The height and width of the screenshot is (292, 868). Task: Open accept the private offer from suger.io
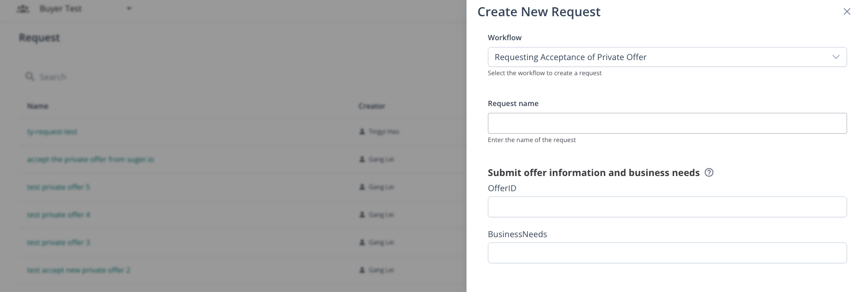point(90,159)
